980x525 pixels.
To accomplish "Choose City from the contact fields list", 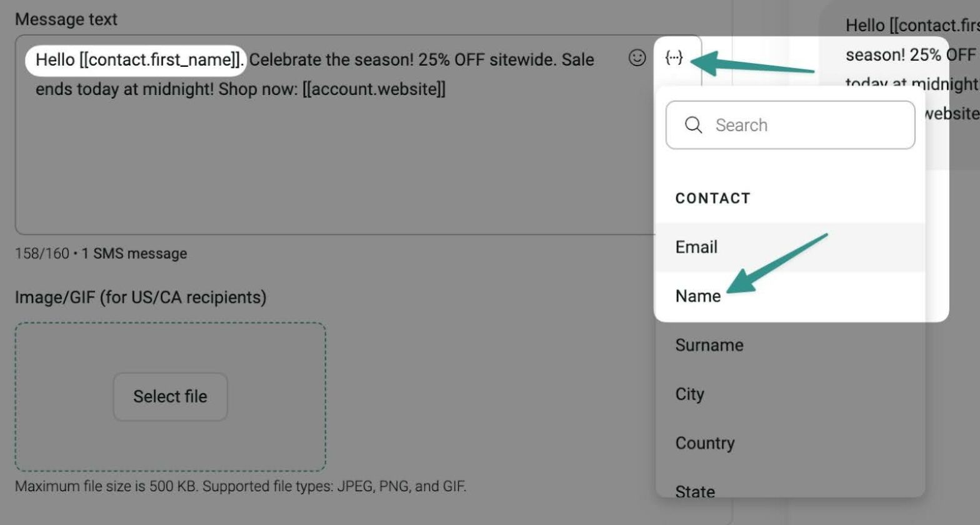I will pos(689,394).
